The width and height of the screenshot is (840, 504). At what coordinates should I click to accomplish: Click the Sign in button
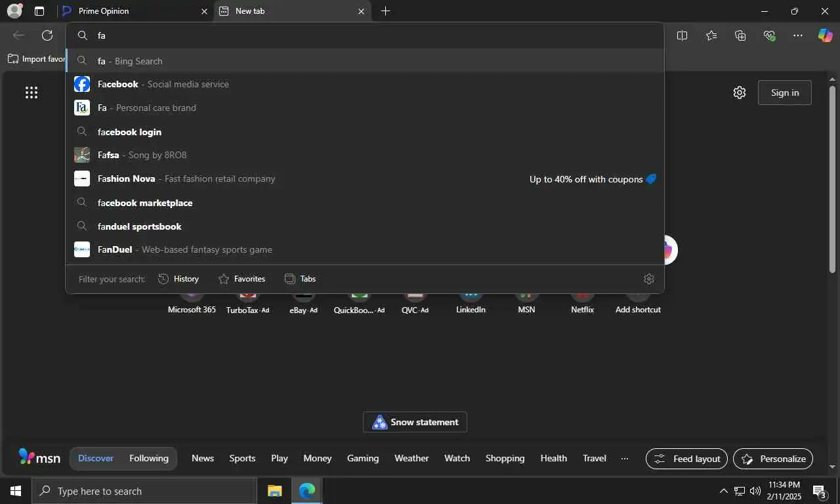pyautogui.click(x=785, y=93)
